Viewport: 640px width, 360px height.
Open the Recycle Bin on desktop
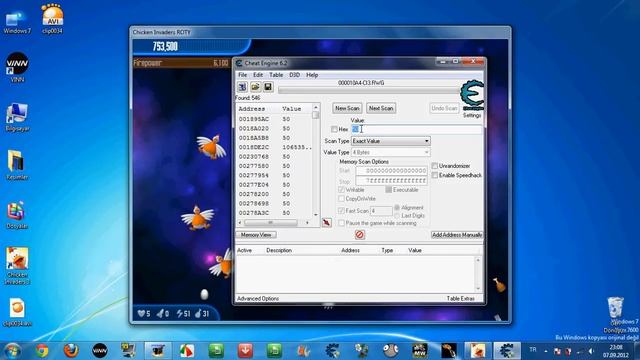click(615, 308)
